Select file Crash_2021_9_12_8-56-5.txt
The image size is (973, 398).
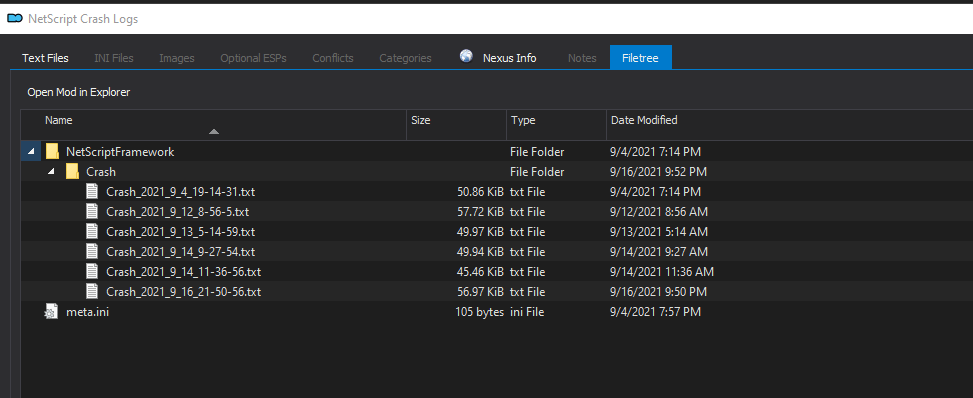[177, 212]
